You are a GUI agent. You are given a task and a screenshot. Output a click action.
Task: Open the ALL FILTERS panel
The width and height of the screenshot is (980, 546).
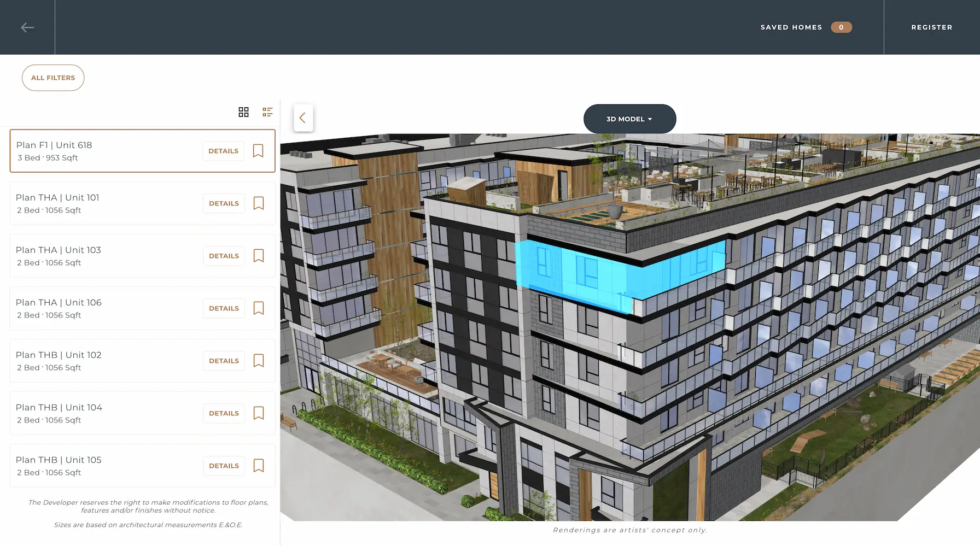coord(53,78)
